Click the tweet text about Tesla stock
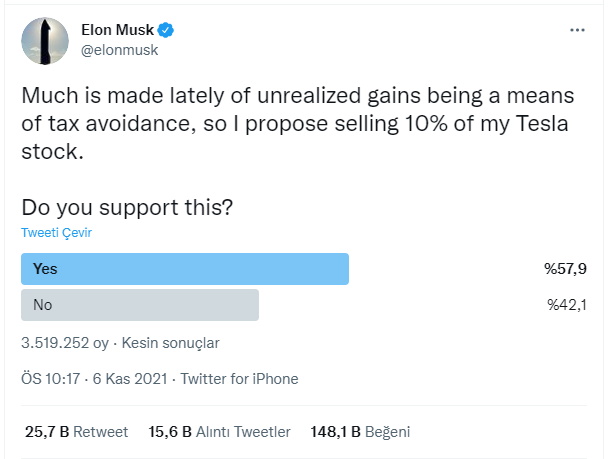This screenshot has height=459, width=608. 297,123
